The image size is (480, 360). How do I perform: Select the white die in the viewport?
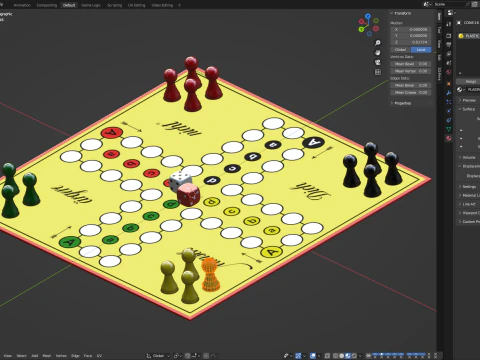(179, 180)
